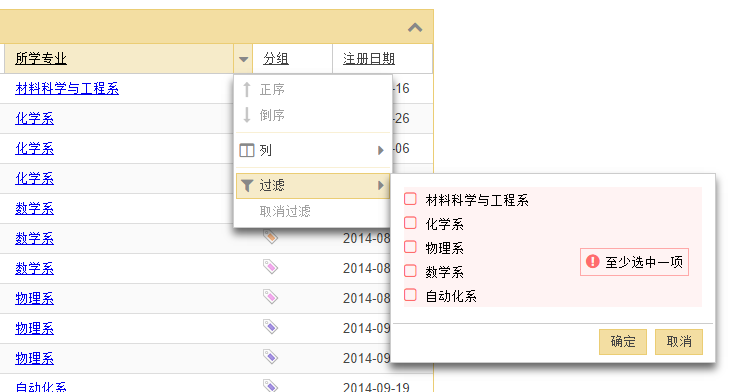
Task: Confirm the filter with the 确定 button
Action: click(x=623, y=342)
